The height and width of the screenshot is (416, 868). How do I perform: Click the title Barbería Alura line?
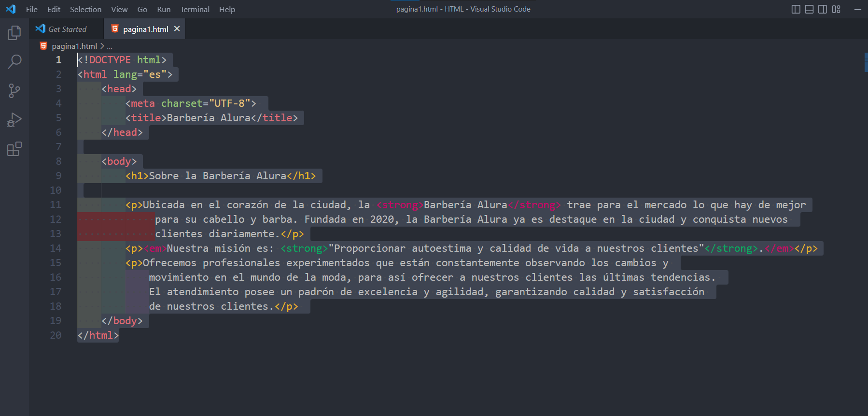(x=212, y=118)
